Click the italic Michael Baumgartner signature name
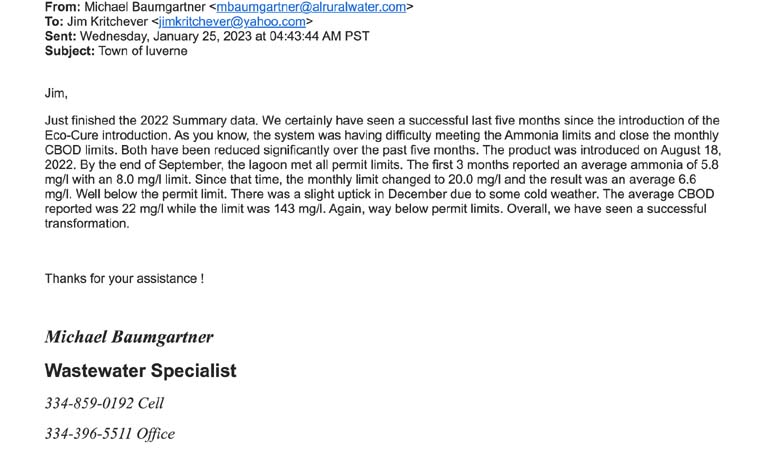 [x=129, y=337]
